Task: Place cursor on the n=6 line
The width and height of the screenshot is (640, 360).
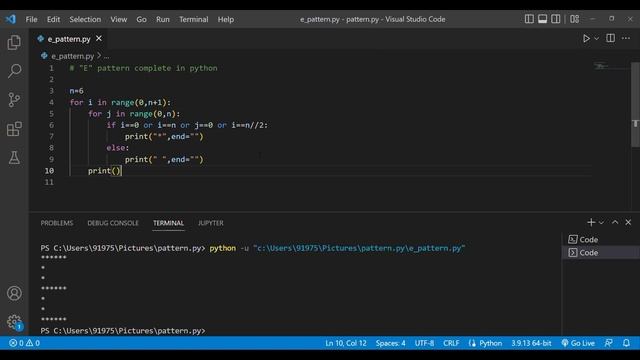Action: coord(76,91)
